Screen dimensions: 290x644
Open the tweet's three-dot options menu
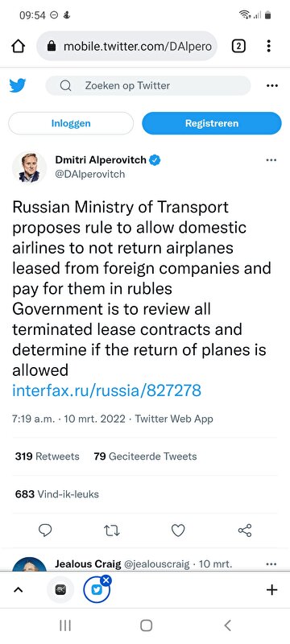click(x=271, y=160)
